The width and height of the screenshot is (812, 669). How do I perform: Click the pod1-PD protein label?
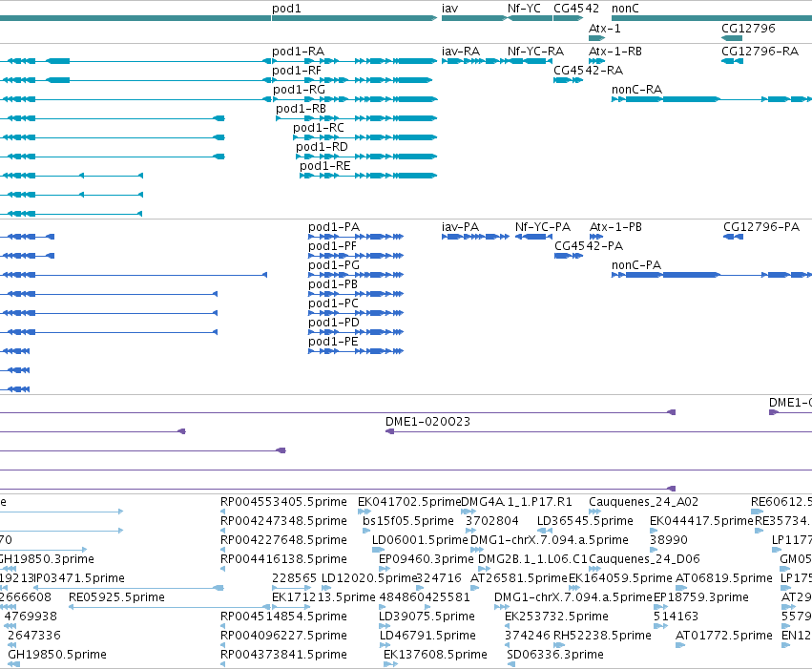pyautogui.click(x=334, y=323)
